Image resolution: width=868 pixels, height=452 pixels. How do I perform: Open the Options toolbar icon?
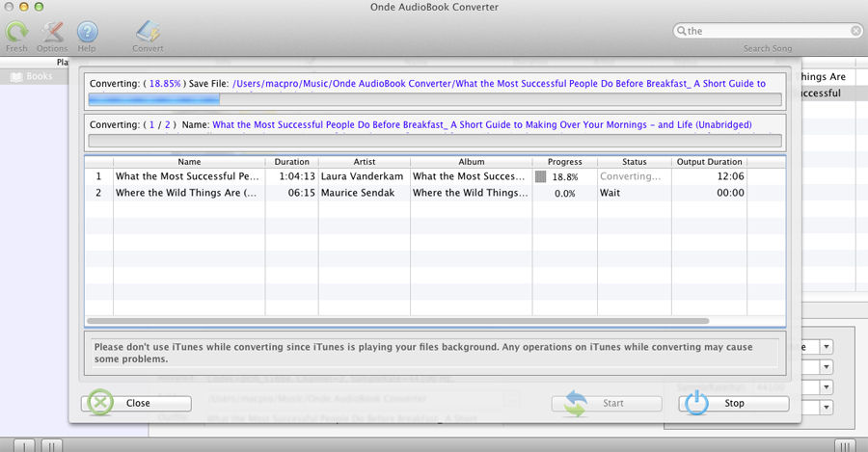(52, 32)
